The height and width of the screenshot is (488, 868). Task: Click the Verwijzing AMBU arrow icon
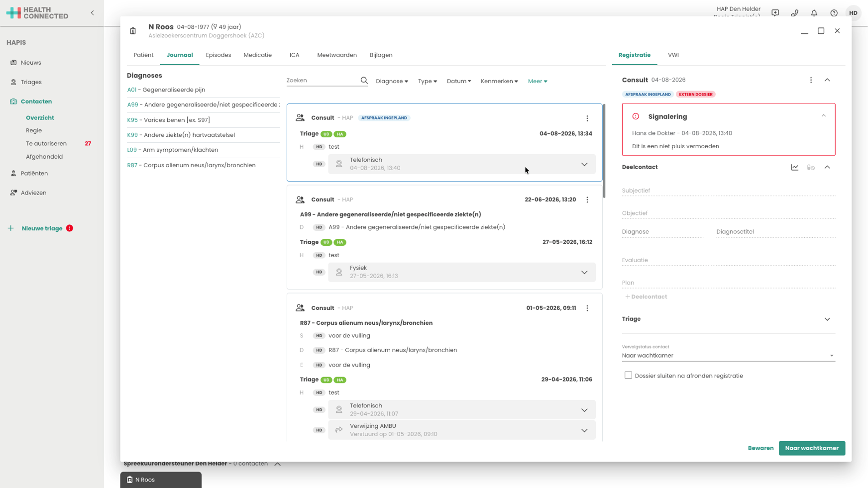click(x=339, y=430)
